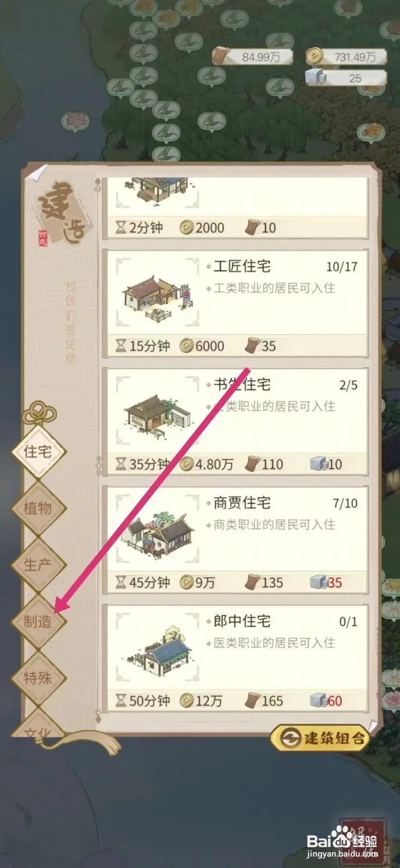The height and width of the screenshot is (868, 400).
Task: Click the 建筑组合 button
Action: (320, 738)
